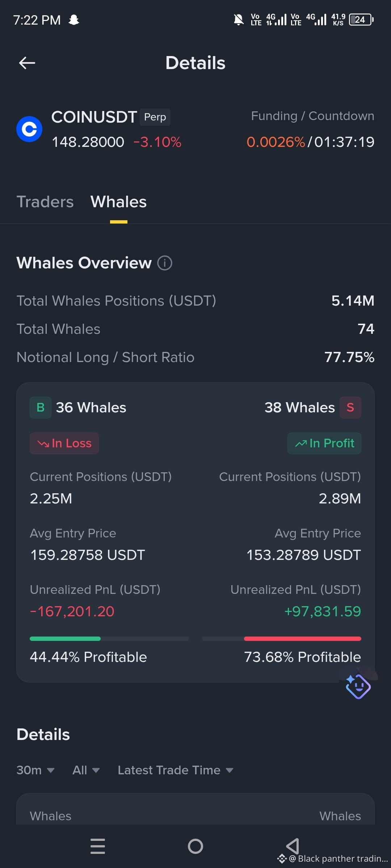This screenshot has height=868, width=391.
Task: Open the All filter dropdown
Action: coord(86,770)
